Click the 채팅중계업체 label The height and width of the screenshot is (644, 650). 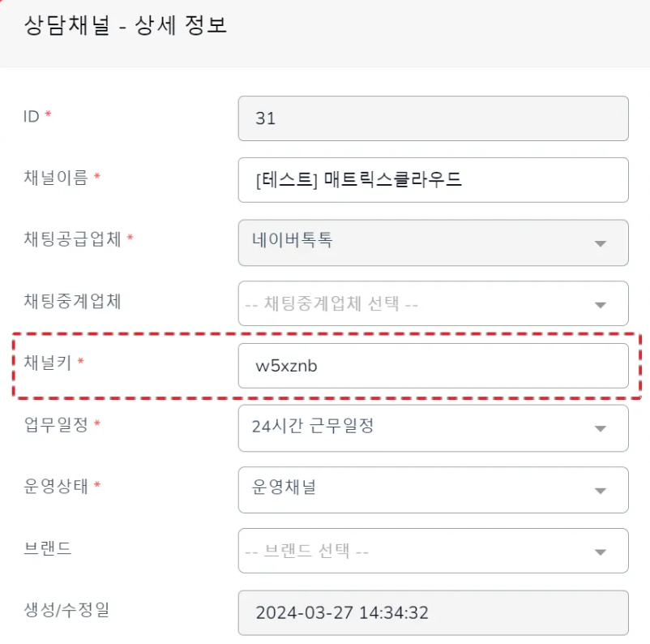[72, 301]
